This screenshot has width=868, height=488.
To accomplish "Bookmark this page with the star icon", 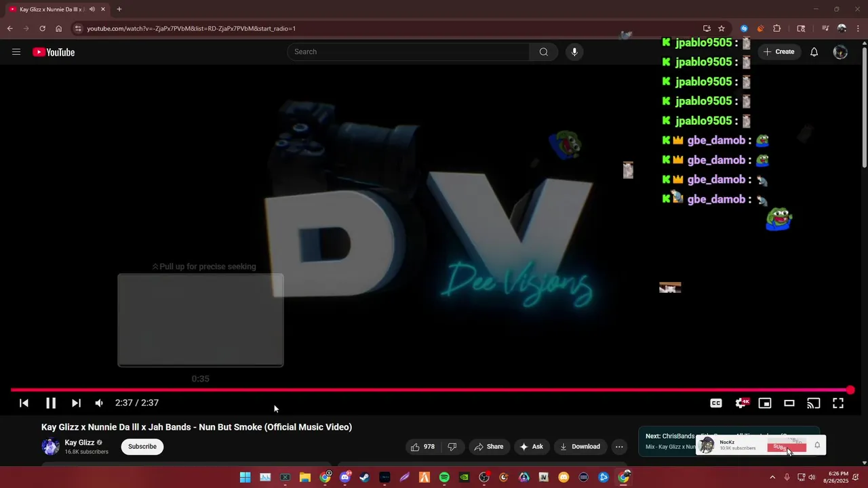I will [722, 28].
